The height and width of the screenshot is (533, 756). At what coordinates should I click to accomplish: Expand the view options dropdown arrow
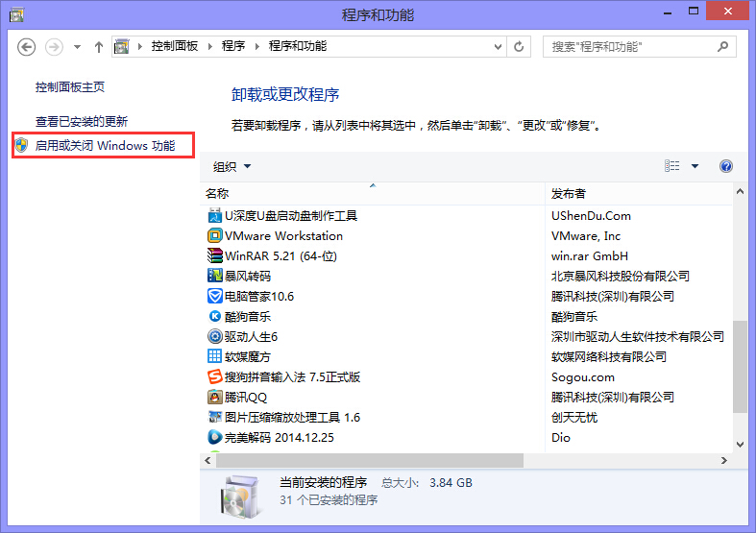point(695,166)
